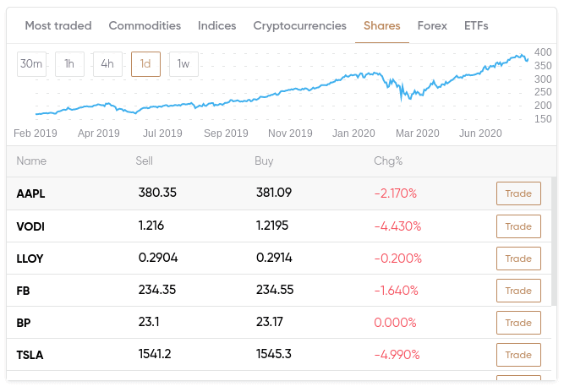The width and height of the screenshot is (564, 392).
Task: Click FB sell price 234.35
Action: (157, 290)
